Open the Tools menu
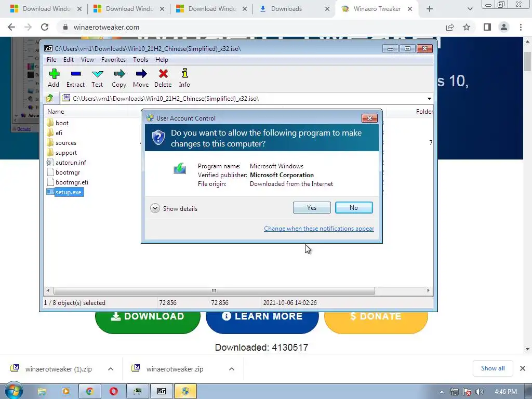 (x=140, y=60)
